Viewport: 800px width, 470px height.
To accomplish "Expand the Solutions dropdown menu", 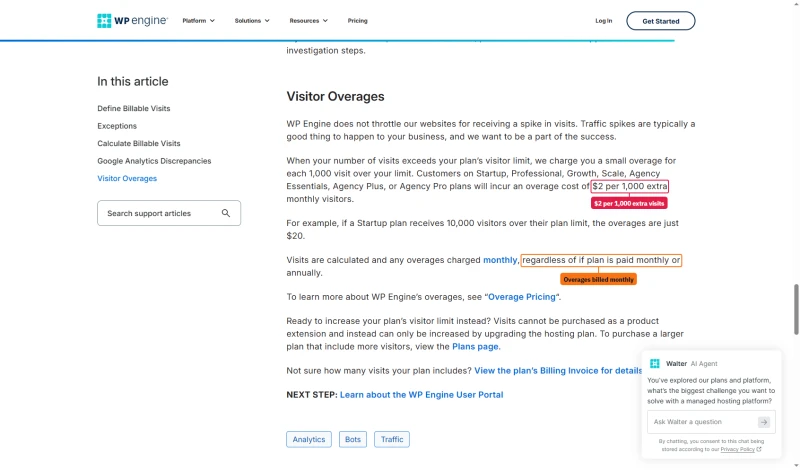I will click(252, 21).
